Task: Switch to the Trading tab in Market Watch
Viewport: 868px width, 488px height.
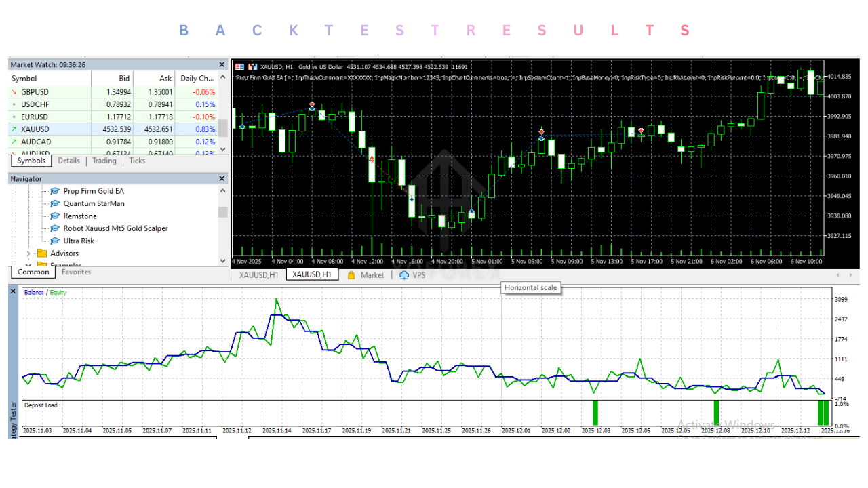Action: (x=104, y=161)
